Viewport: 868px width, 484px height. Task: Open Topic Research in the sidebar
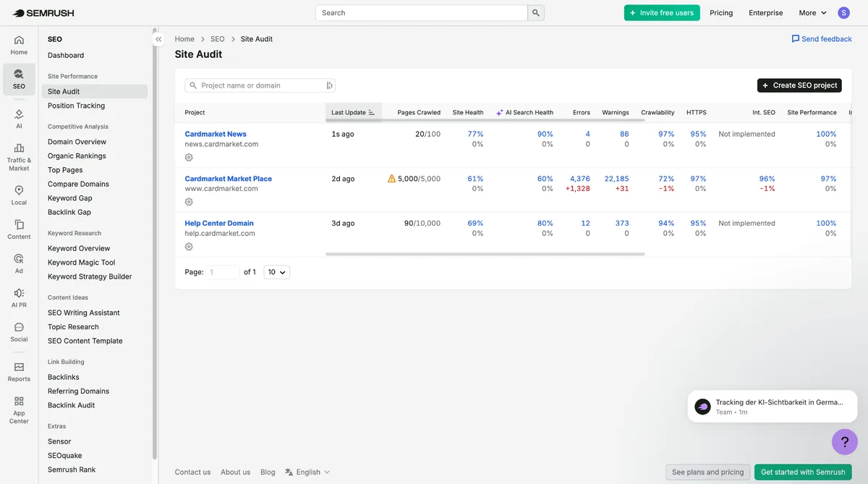click(73, 327)
